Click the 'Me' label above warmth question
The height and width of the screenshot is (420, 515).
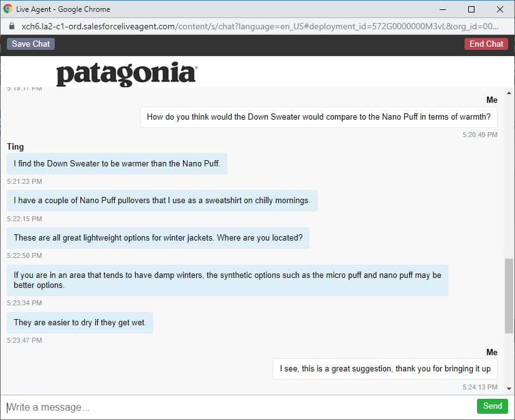point(492,100)
